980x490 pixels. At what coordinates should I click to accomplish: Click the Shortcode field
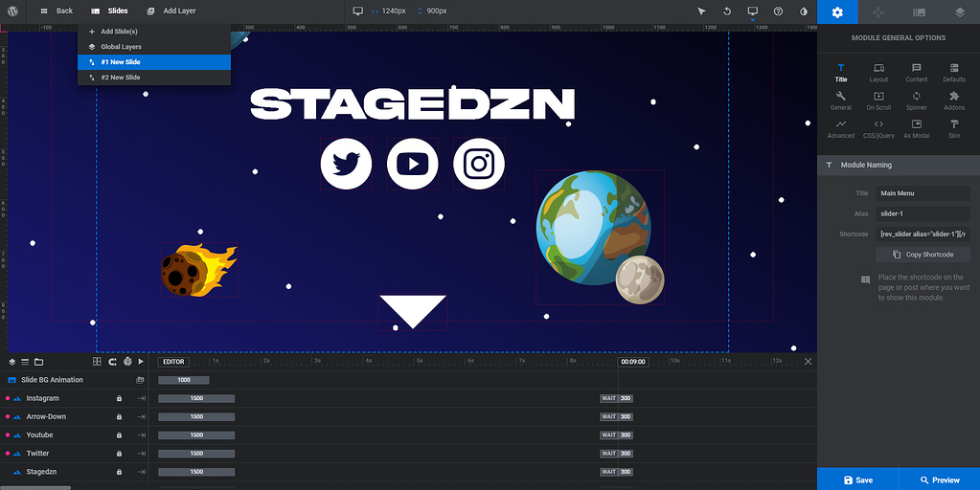click(923, 234)
